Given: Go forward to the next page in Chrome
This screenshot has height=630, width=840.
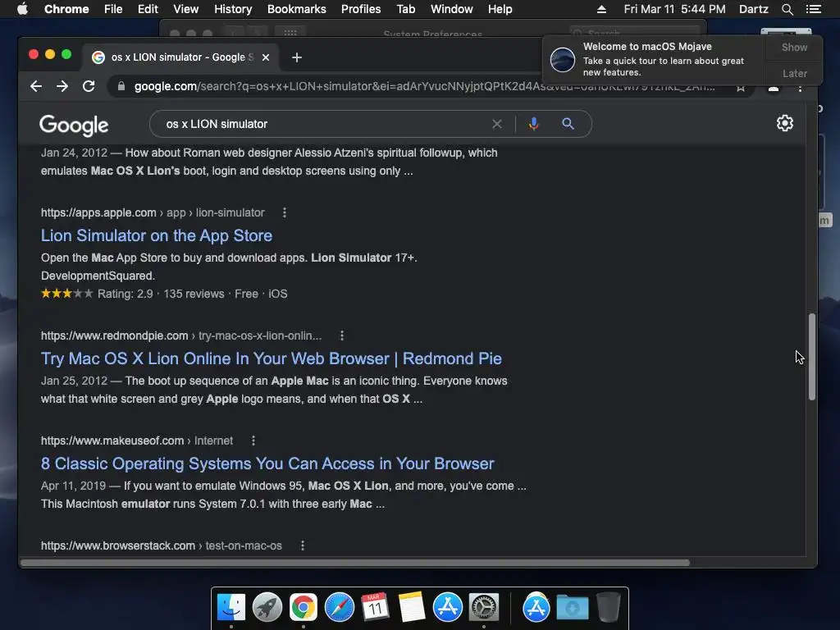Looking at the screenshot, I should pos(62,86).
